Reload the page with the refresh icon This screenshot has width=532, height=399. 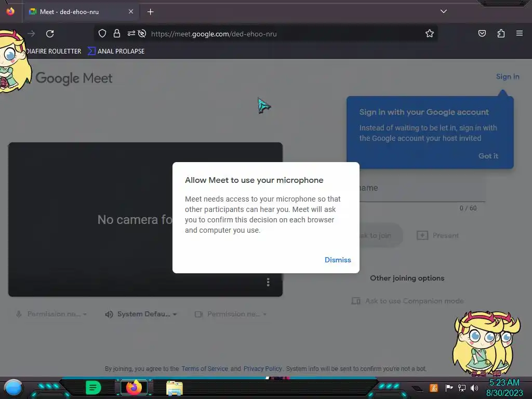tap(50, 34)
